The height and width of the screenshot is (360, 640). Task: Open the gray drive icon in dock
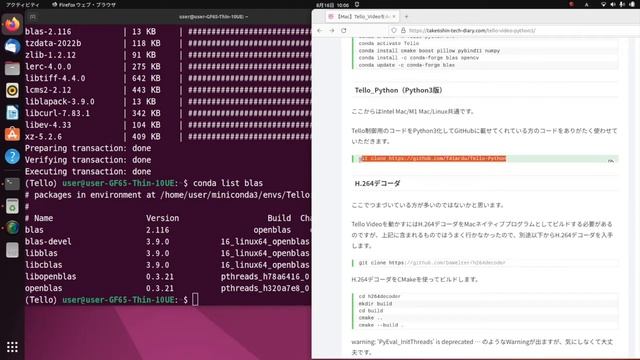pos(12,250)
